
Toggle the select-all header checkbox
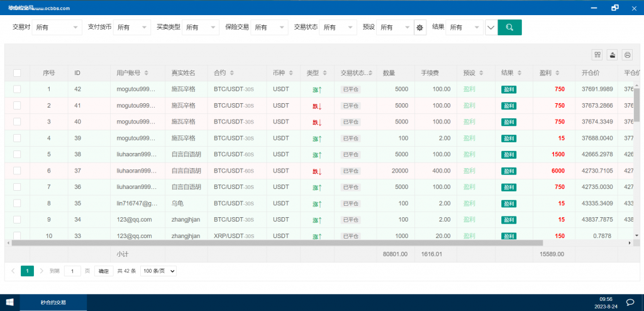pos(17,73)
